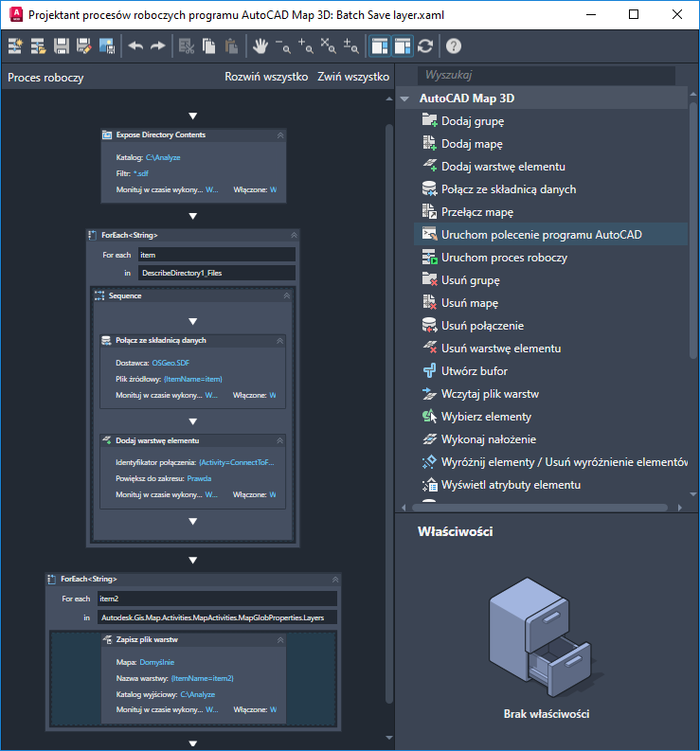Open the Katalog C:\Analyze value in Expose Directory Contents
700x751 pixels.
[x=163, y=157]
